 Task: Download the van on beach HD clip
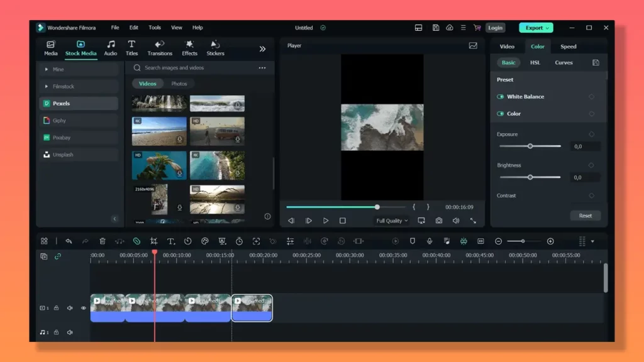[x=237, y=140]
